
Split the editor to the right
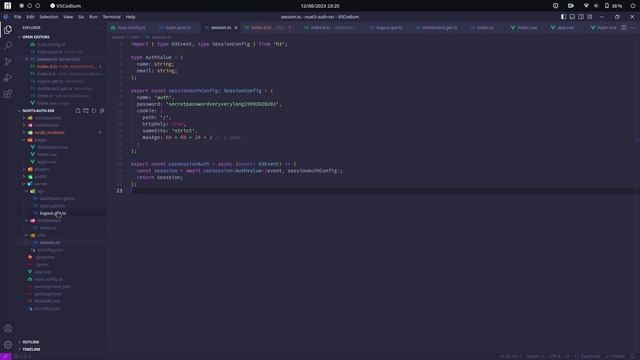624,27
